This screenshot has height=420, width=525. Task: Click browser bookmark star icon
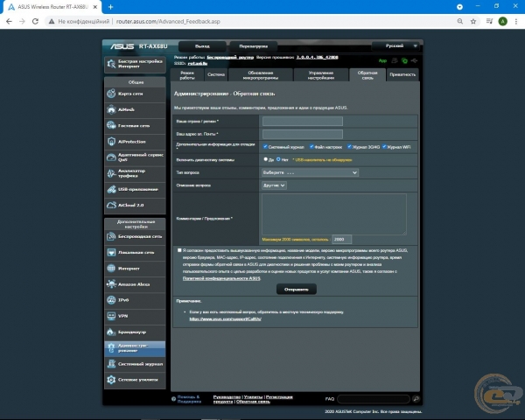[473, 21]
